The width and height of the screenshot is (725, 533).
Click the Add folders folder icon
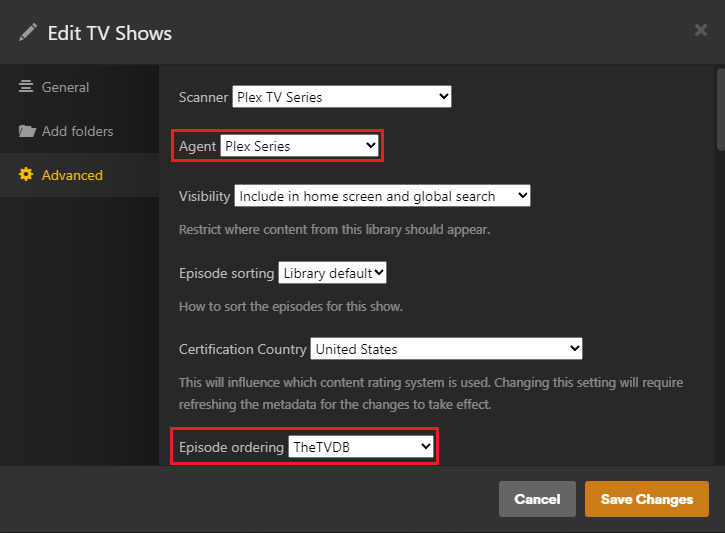(x=27, y=131)
